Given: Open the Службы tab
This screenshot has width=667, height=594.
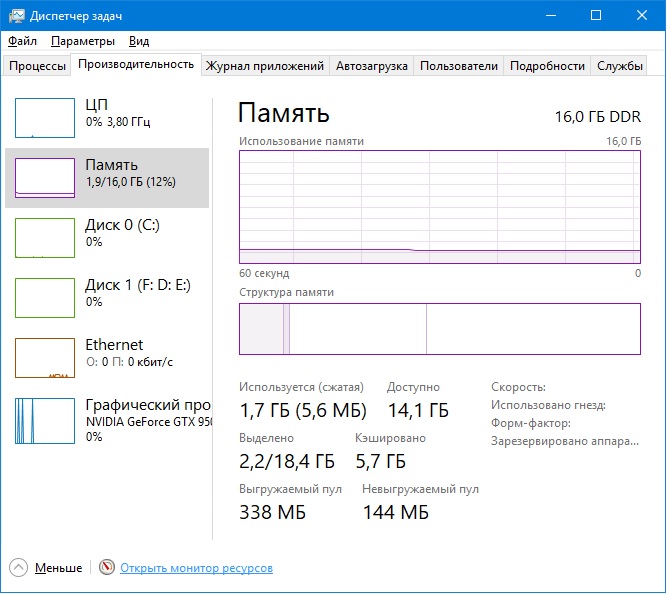Looking at the screenshot, I should click(x=620, y=66).
